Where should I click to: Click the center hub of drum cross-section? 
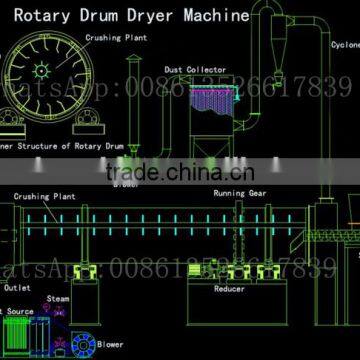coord(41,71)
